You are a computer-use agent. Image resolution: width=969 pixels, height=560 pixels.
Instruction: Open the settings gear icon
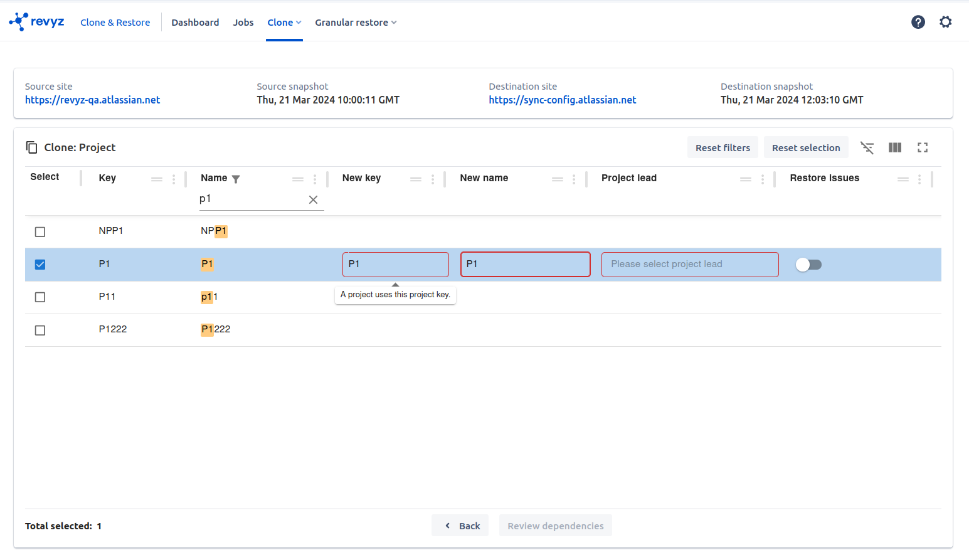click(945, 23)
